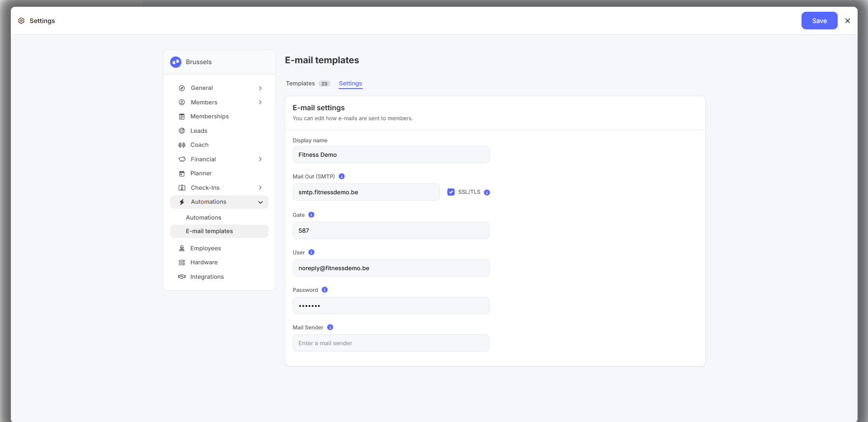Click the Financial piggy bank icon
Viewport: 868px width, 422px height.
pyautogui.click(x=182, y=159)
